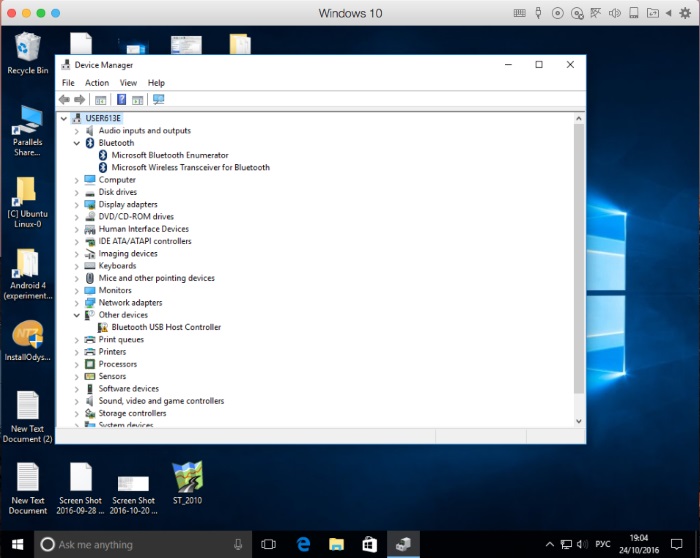The height and width of the screenshot is (558, 700).
Task: Open the View menu
Action: pyautogui.click(x=128, y=83)
